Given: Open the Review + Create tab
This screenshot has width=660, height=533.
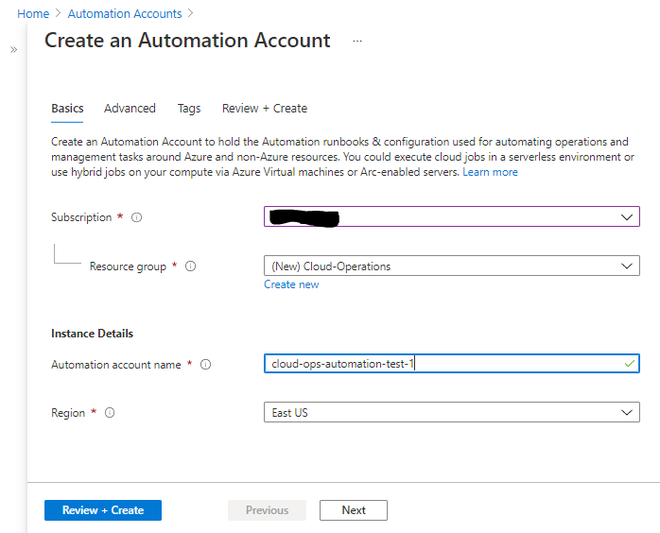Looking at the screenshot, I should click(264, 108).
